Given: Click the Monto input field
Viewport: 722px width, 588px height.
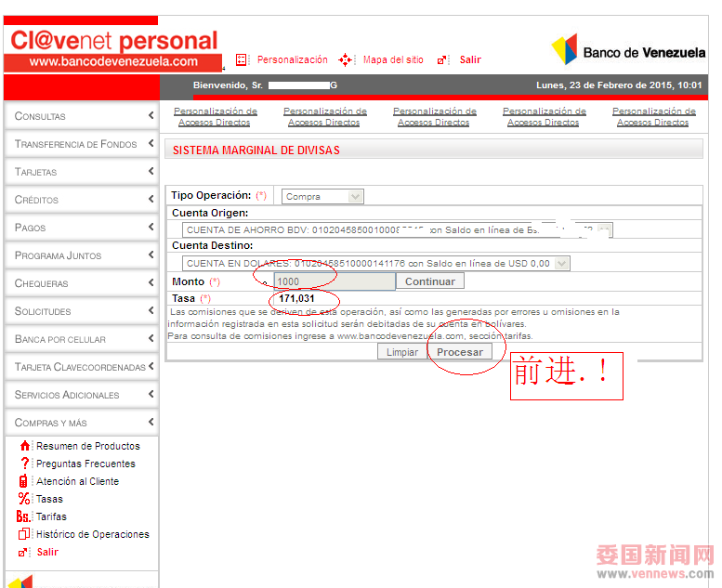Looking at the screenshot, I should (335, 281).
